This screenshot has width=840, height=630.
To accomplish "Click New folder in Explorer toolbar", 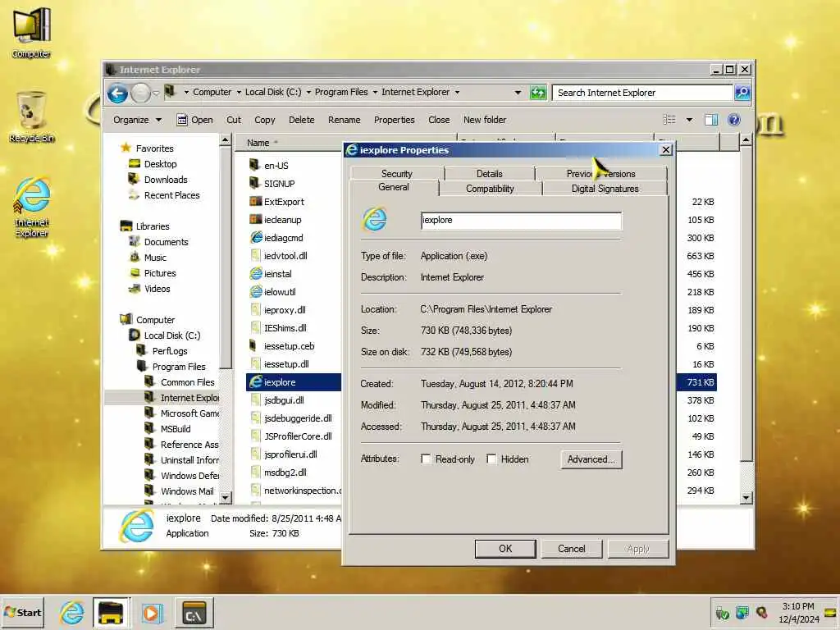I will point(485,120).
